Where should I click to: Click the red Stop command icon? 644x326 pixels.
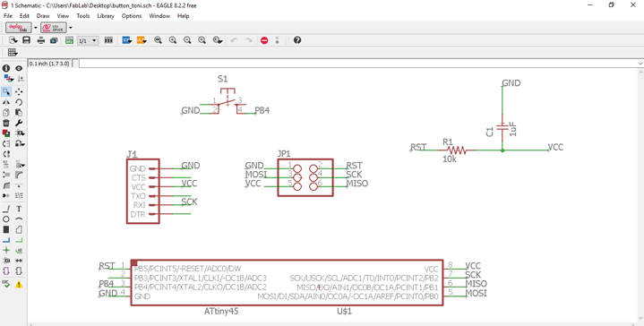pos(264,40)
